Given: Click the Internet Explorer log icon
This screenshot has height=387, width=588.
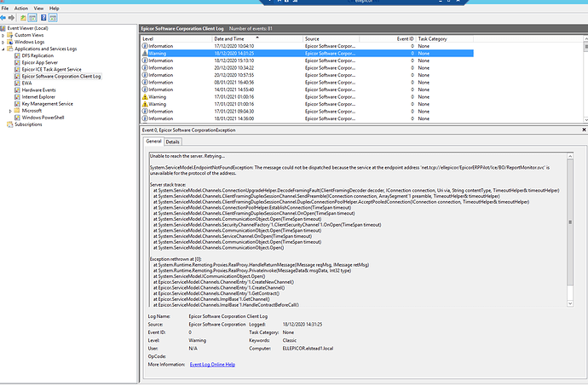Looking at the screenshot, I should point(17,97).
